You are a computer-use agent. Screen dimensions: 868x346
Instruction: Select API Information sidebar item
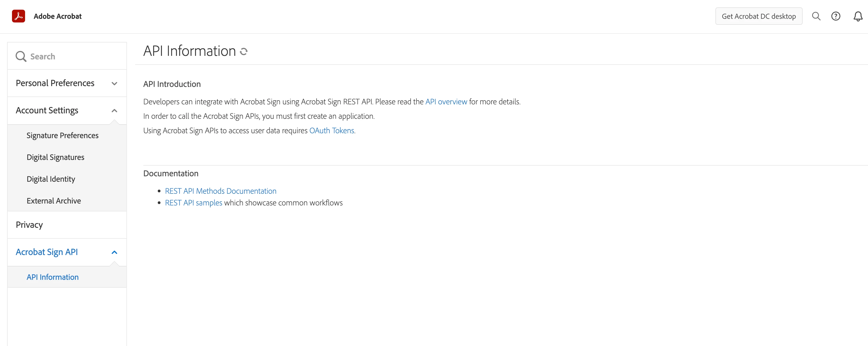pyautogui.click(x=53, y=277)
